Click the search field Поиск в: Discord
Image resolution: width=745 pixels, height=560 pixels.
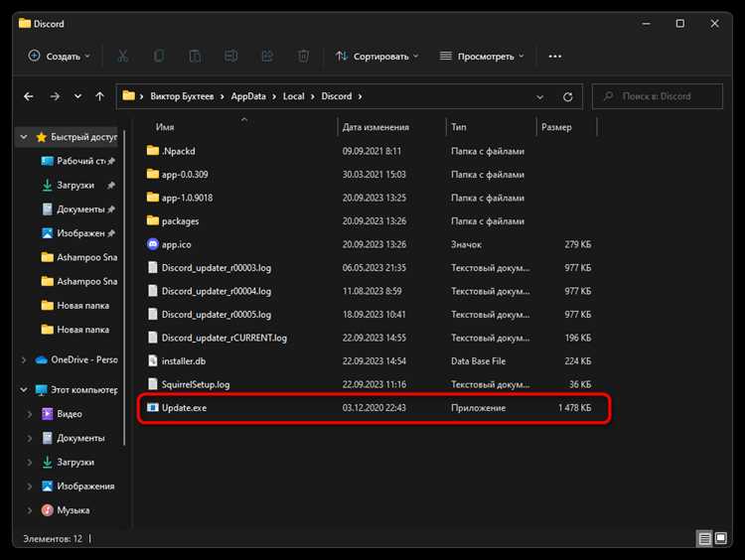point(658,96)
